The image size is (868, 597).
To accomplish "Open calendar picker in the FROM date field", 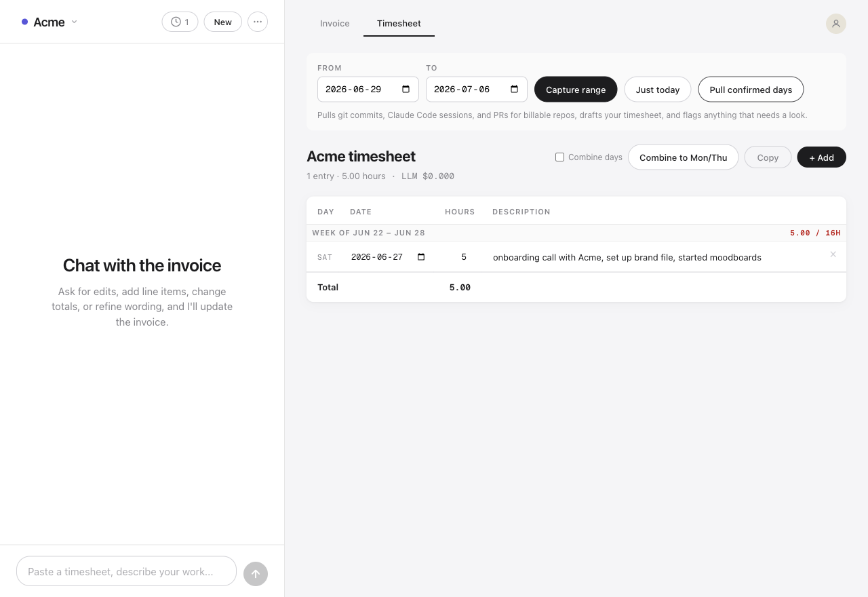I will coord(406,90).
